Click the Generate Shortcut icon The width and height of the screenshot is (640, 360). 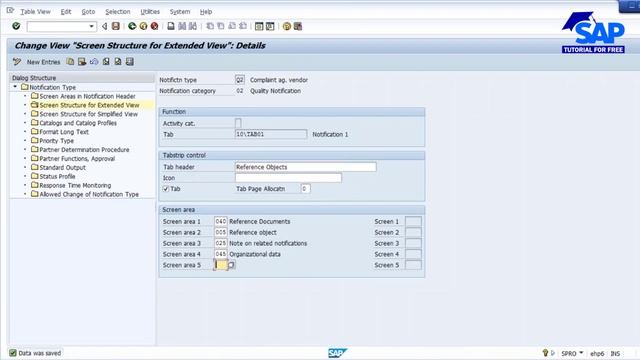coord(270,26)
